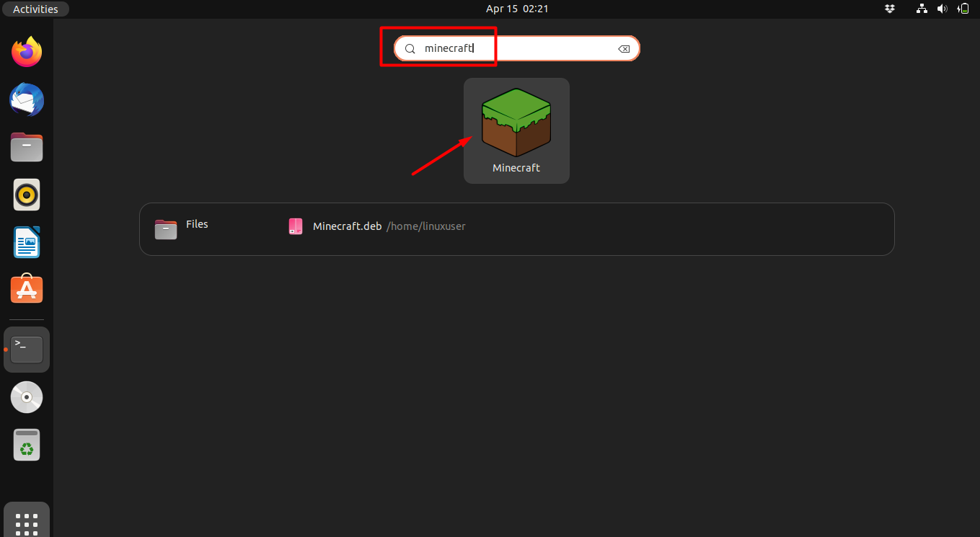Screen dimensions: 980x537
Task: Open the Files search provider
Action: point(182,229)
